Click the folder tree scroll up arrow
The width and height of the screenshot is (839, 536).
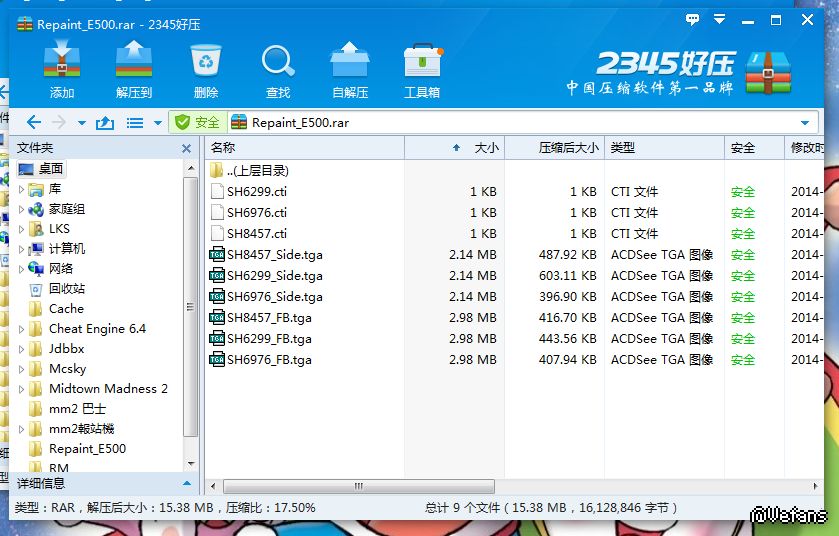(191, 169)
